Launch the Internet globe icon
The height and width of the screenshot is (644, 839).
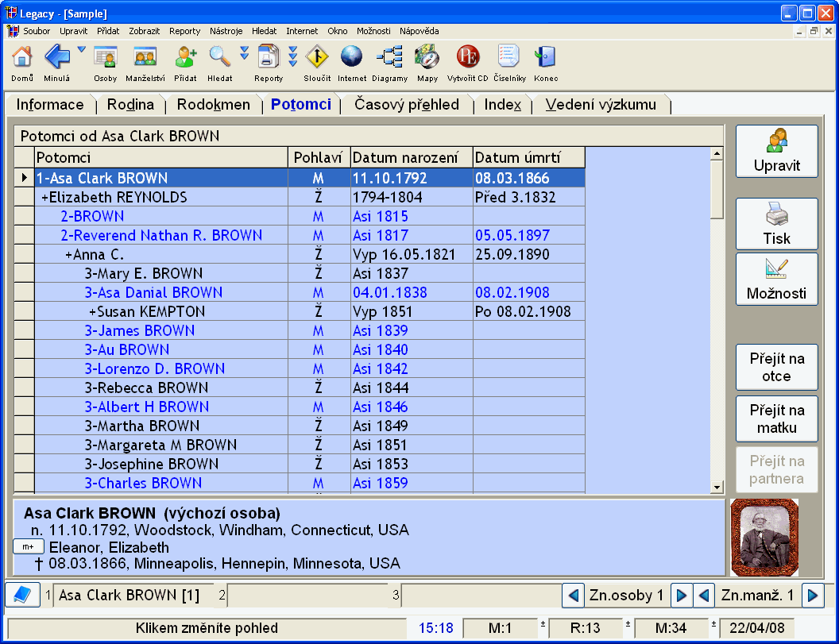[351, 58]
